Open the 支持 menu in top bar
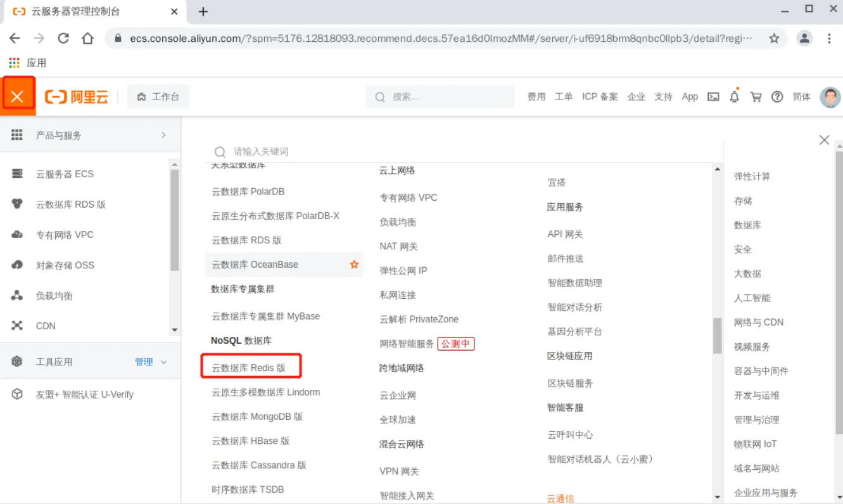 click(663, 97)
